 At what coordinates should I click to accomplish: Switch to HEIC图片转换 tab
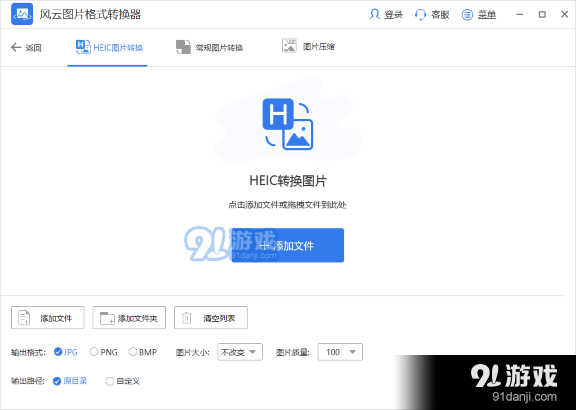107,47
